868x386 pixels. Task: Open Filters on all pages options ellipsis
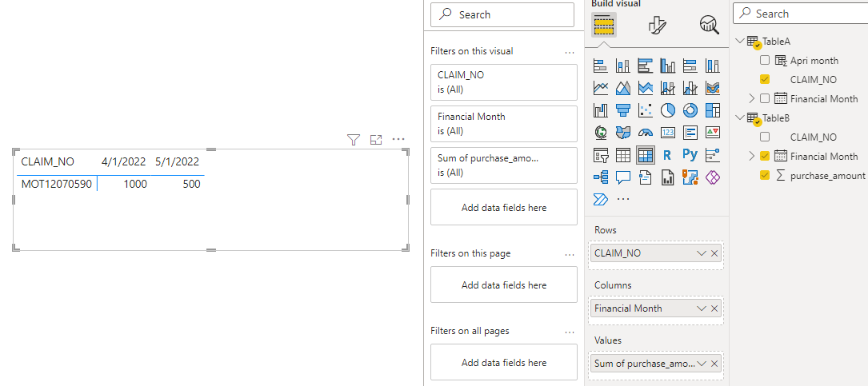click(x=570, y=331)
